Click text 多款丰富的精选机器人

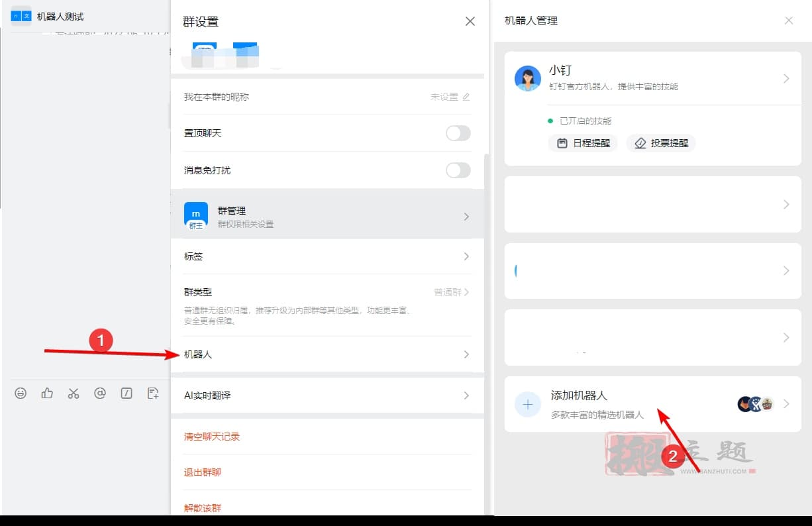point(597,415)
